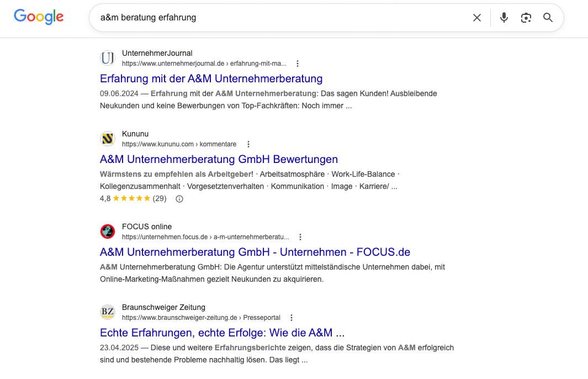Open more options for FOCUS online result
Viewport: 588px width, 379px height.
coord(300,237)
